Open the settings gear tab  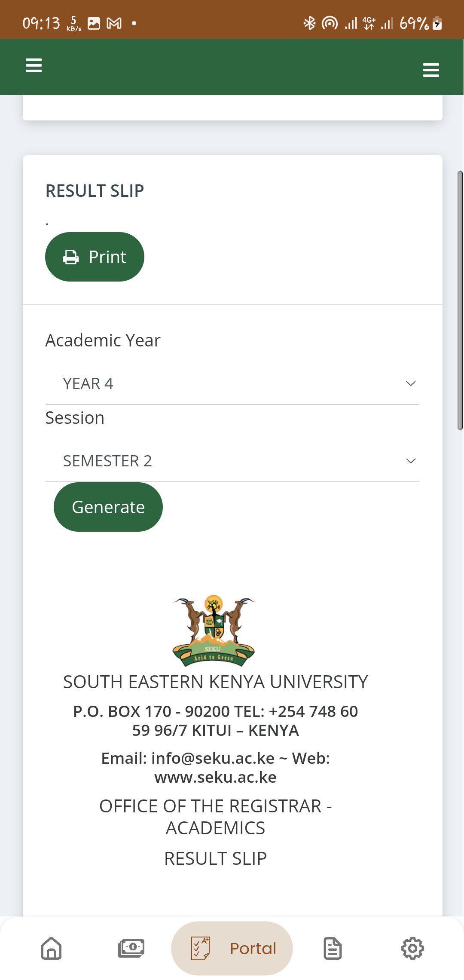412,948
